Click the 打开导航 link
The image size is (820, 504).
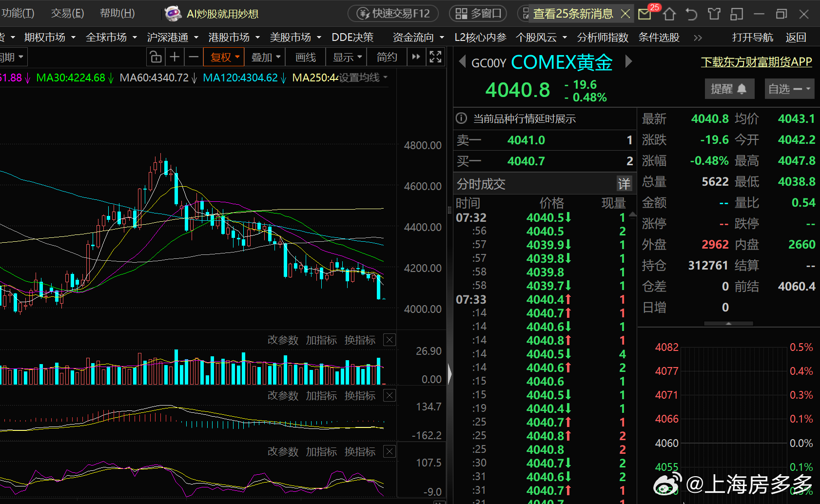click(752, 37)
